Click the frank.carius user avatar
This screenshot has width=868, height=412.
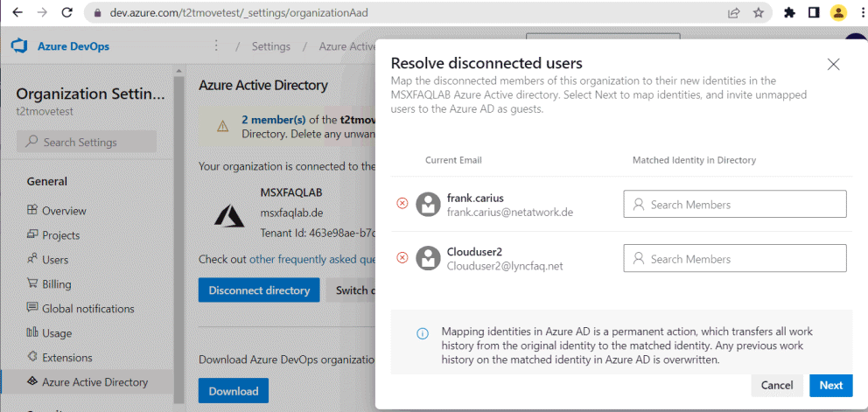coord(428,205)
